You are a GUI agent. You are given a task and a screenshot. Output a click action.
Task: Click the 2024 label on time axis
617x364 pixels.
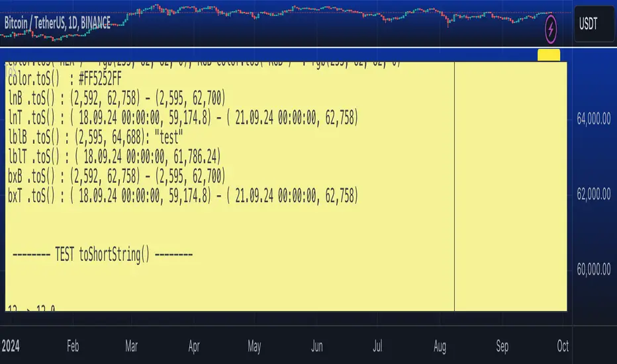[x=11, y=346]
